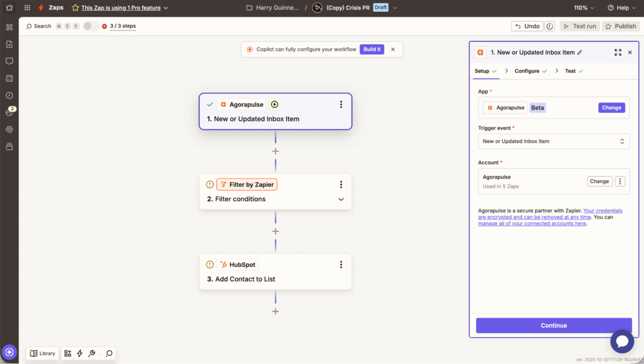Expand the panel with the fullscreen icon
Screen dimensions: 644x364
pos(618,53)
